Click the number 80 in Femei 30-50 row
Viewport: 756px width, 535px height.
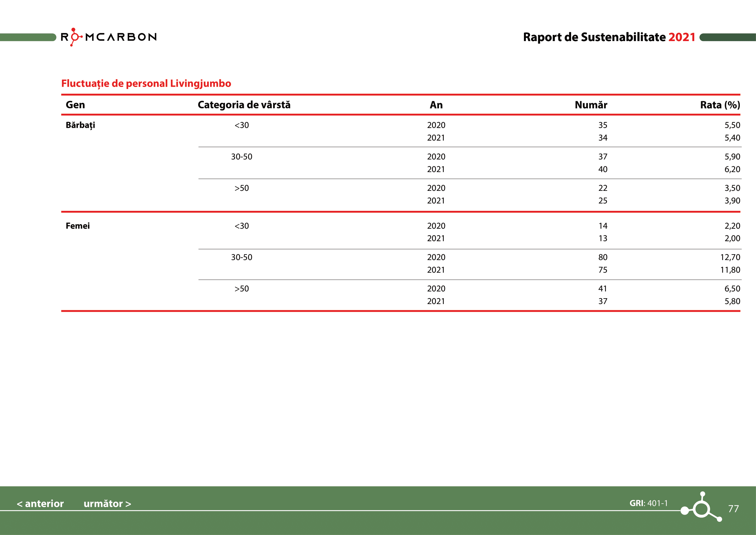coord(602,257)
